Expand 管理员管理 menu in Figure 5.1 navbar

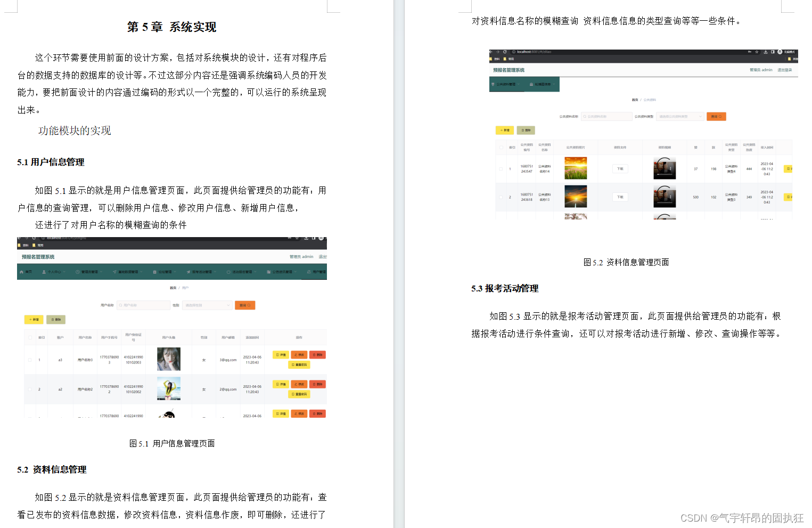[x=88, y=272]
